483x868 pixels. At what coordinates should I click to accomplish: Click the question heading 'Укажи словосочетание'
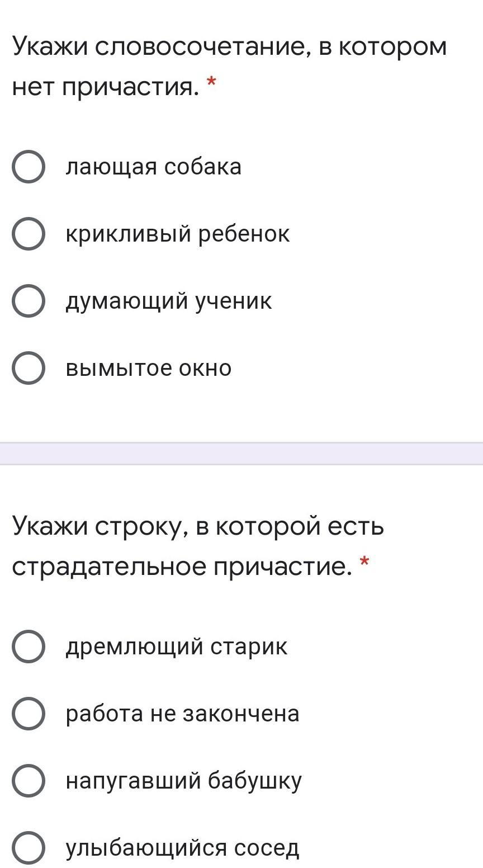pos(230,67)
